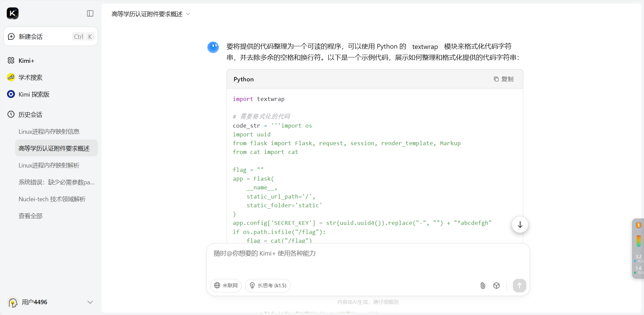Click the rainbow gradient bar in monitor widget
The image size is (644, 315).
tap(638, 241)
